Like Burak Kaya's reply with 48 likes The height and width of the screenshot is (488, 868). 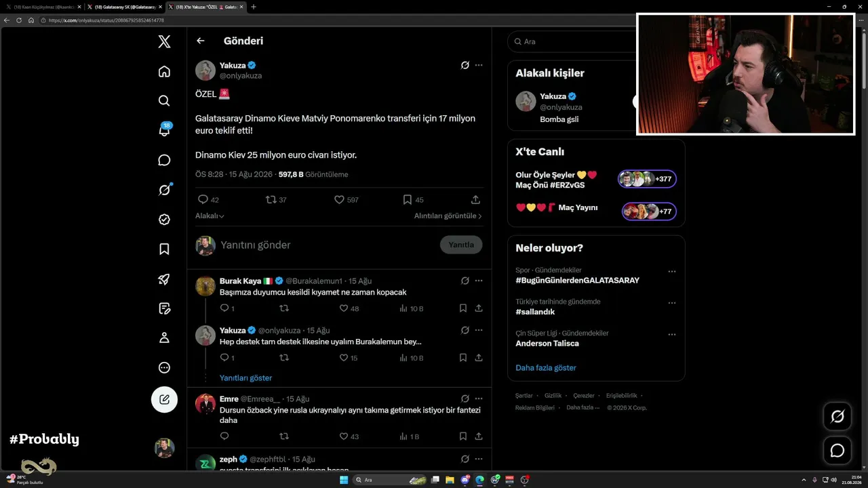pos(349,308)
